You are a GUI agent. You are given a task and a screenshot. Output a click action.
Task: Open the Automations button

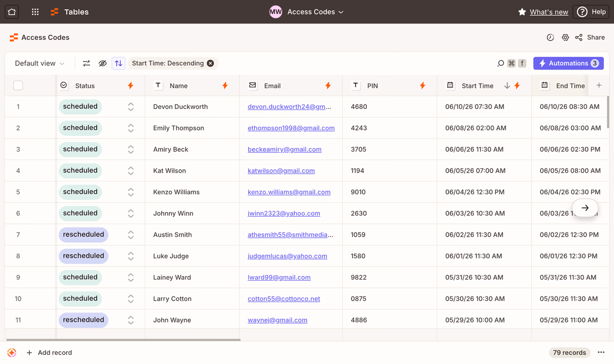[568, 63]
